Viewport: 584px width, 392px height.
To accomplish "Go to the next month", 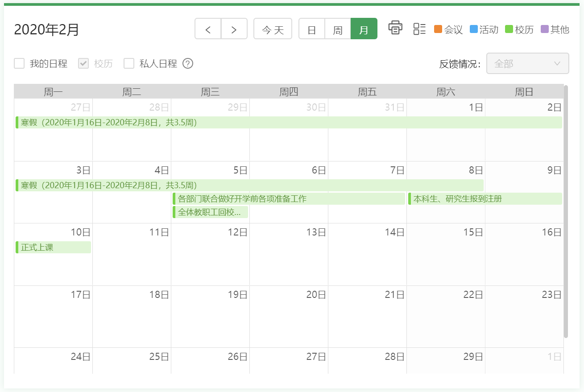I will 234,29.
